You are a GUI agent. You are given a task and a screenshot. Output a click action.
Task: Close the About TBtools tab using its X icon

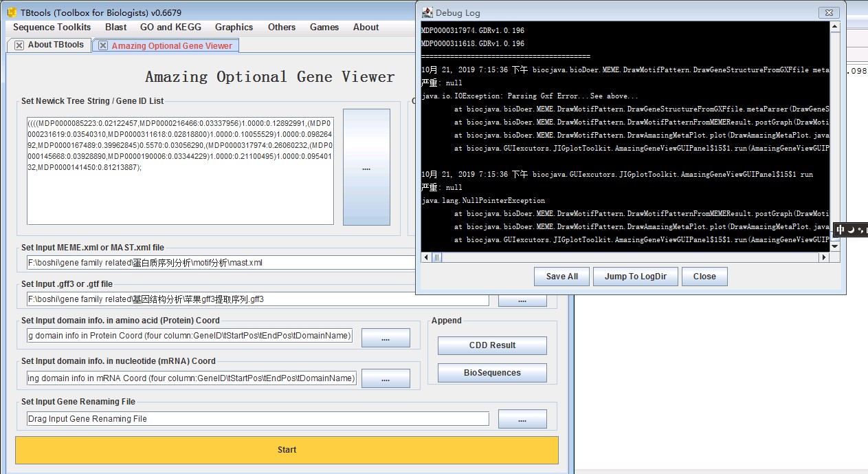19,45
